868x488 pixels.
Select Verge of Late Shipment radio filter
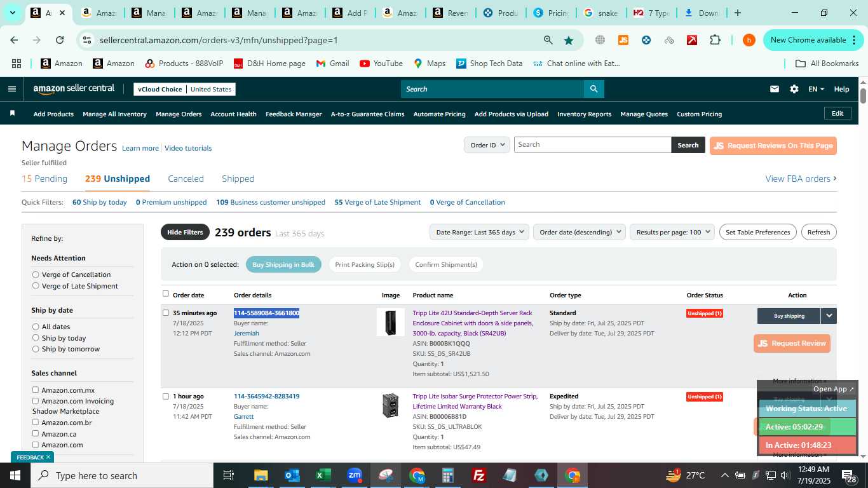click(36, 286)
